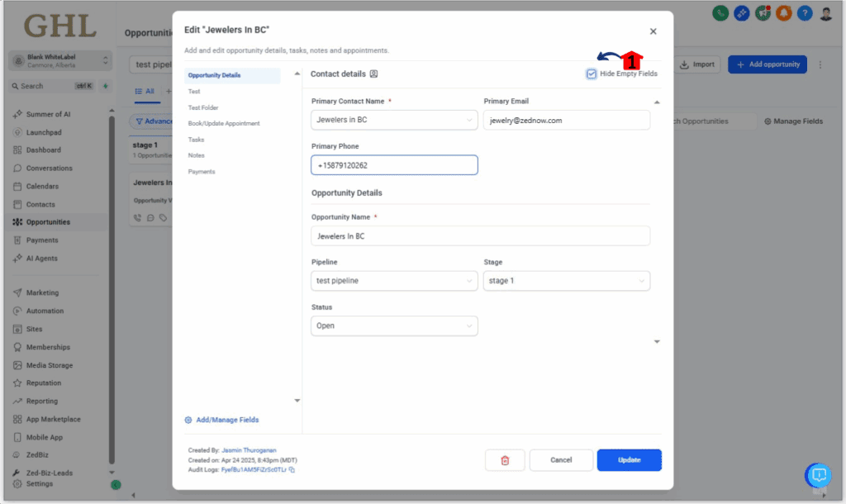The width and height of the screenshot is (846, 504).
Task: Select the Payments section in dialog
Action: coord(202,172)
